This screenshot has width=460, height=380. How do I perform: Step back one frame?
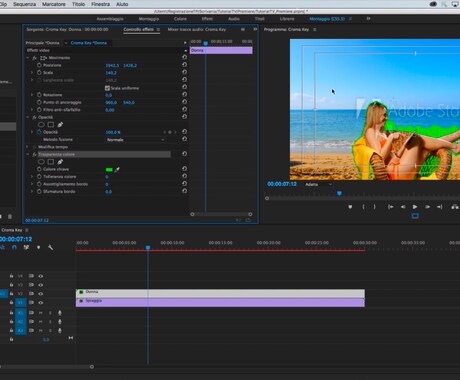pos(403,207)
